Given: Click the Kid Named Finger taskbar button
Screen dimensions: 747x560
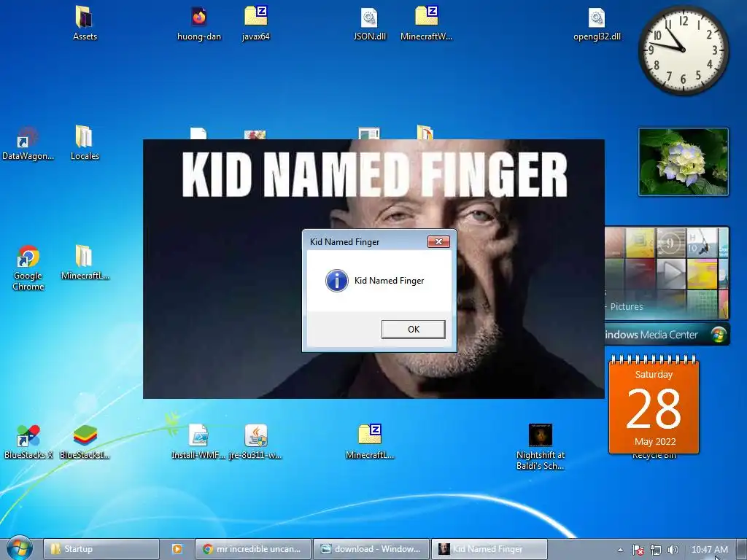Looking at the screenshot, I should coord(489,549).
